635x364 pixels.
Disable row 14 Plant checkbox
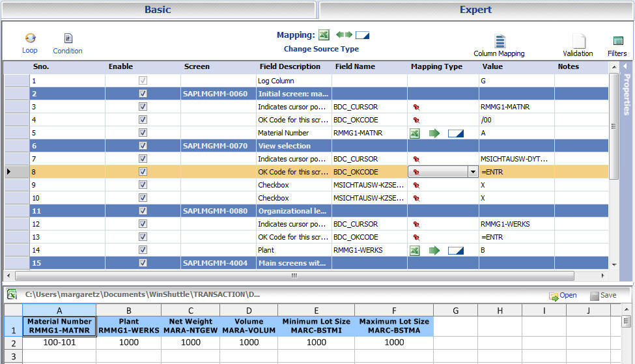(143, 250)
